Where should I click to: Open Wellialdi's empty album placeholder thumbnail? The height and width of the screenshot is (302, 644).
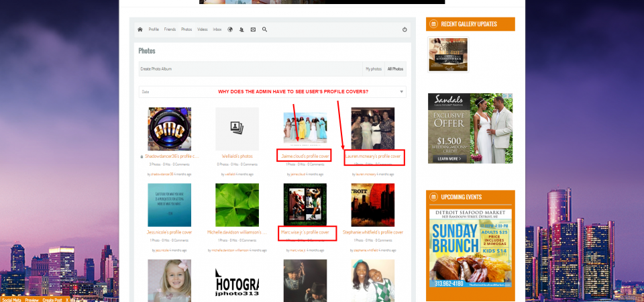(x=237, y=129)
